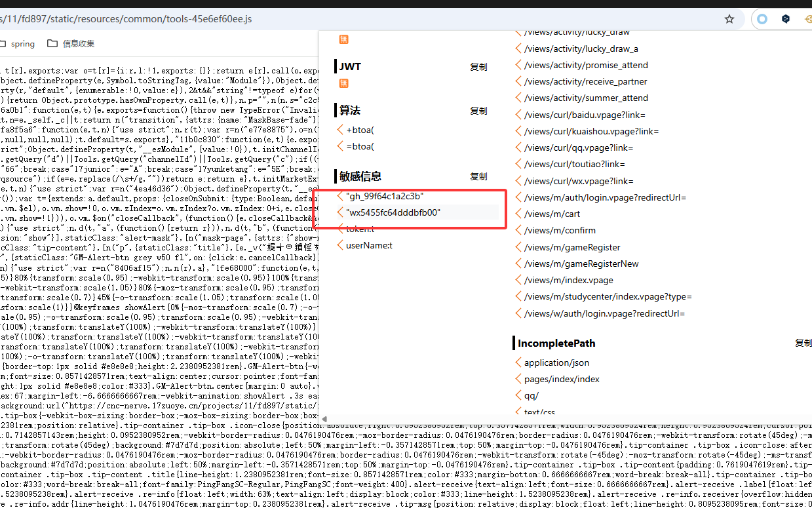Bookmark this page with the star icon
Image resolution: width=812 pixels, height=510 pixels.
729,19
